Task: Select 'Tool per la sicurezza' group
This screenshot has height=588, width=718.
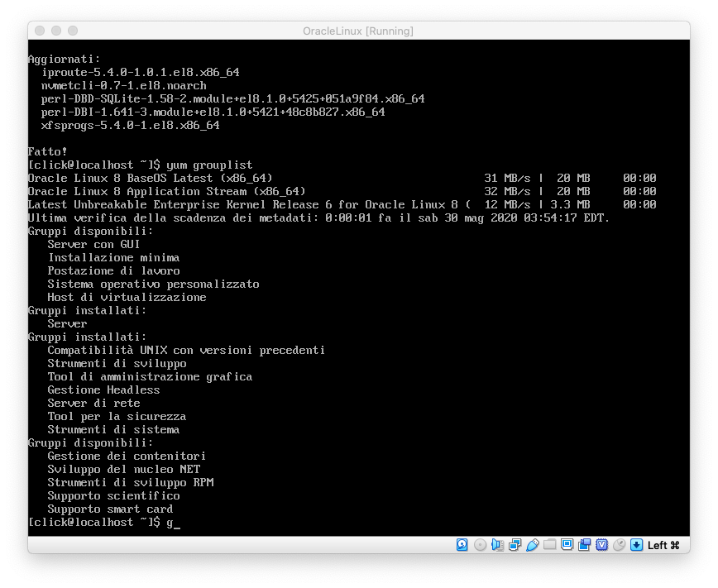Action: pos(117,417)
